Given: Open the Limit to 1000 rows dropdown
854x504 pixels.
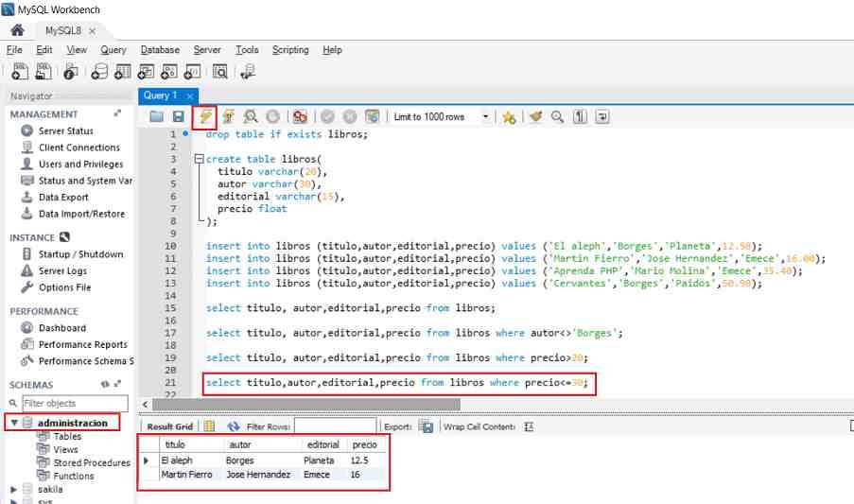Looking at the screenshot, I should tap(486, 116).
